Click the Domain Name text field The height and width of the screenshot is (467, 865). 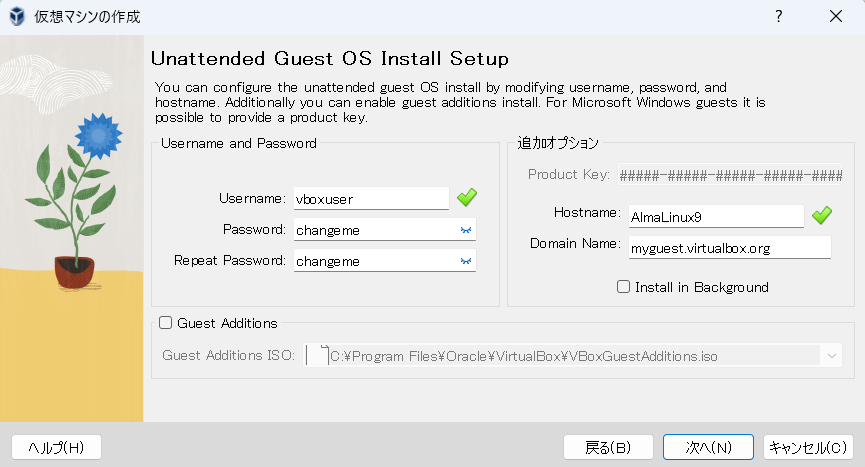(x=729, y=247)
